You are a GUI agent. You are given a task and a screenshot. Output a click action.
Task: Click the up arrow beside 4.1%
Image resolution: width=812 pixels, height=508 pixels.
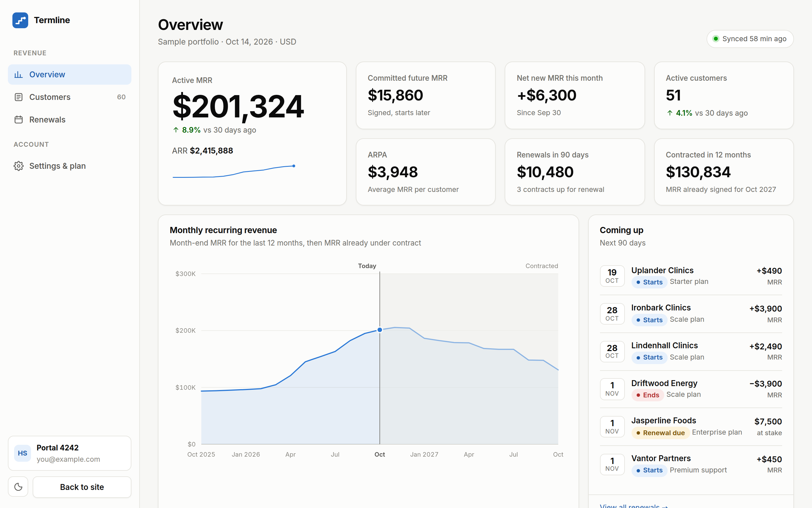(670, 113)
